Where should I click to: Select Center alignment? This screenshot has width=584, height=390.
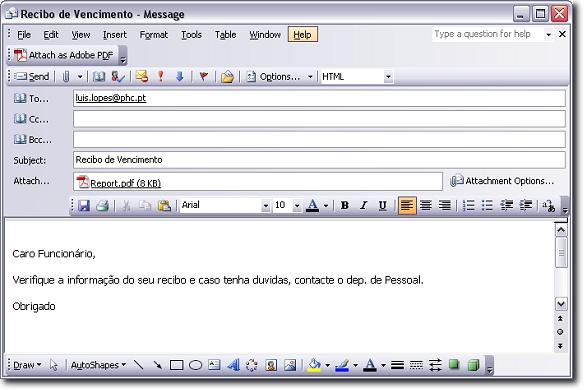(x=426, y=205)
